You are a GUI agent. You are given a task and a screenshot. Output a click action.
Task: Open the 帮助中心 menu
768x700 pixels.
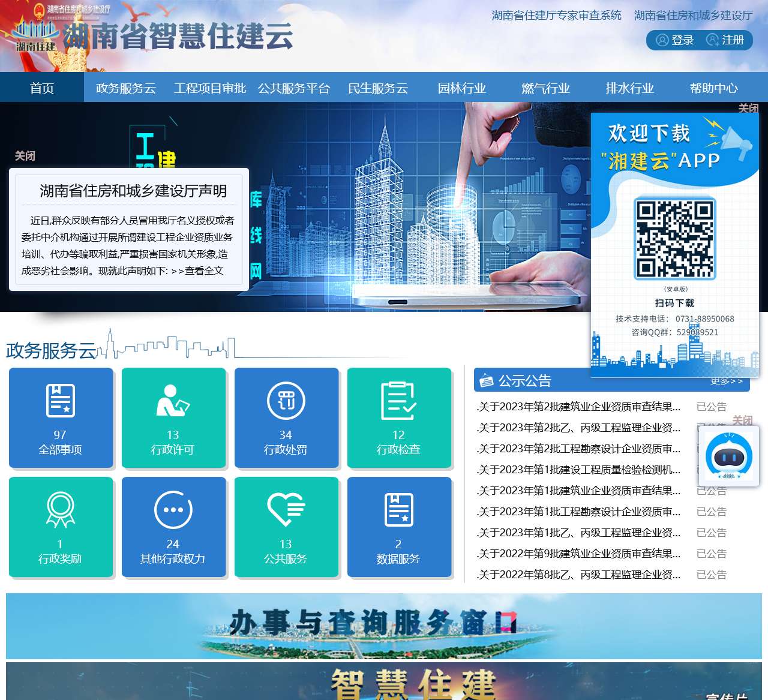coord(714,88)
